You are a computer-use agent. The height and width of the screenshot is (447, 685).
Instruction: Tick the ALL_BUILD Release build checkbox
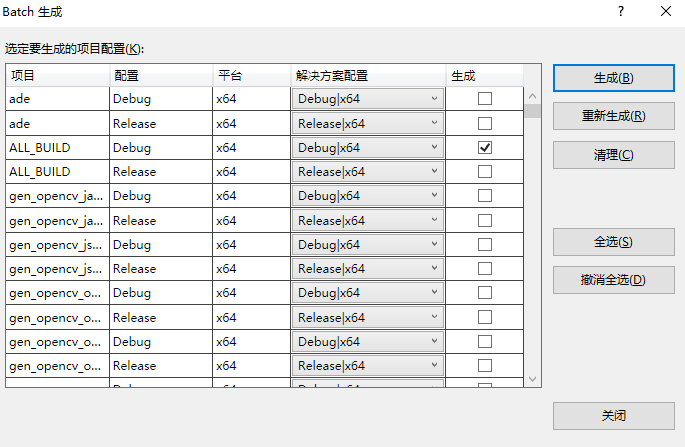click(485, 172)
